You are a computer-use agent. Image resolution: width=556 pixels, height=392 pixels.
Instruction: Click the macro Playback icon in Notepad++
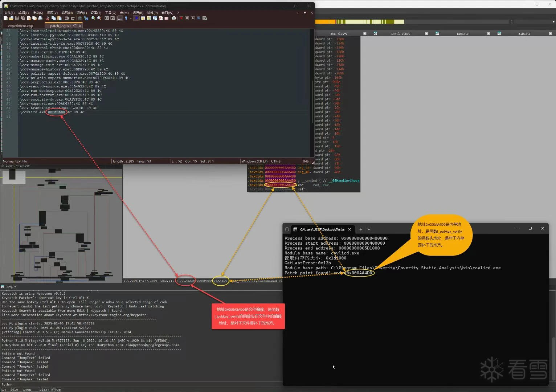pos(193,18)
